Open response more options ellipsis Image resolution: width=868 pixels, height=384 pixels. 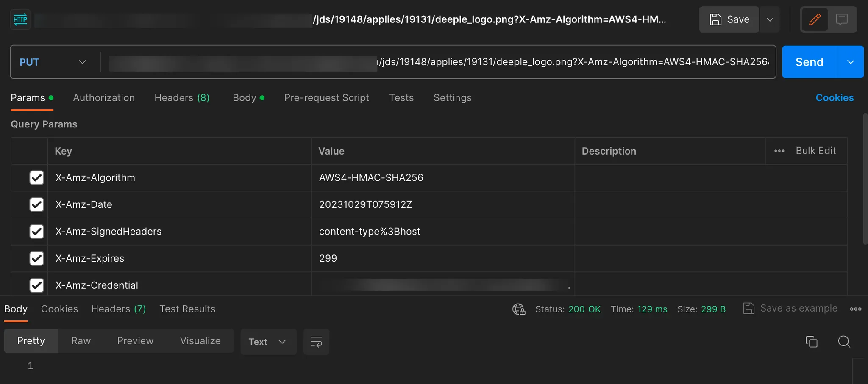[855, 309]
